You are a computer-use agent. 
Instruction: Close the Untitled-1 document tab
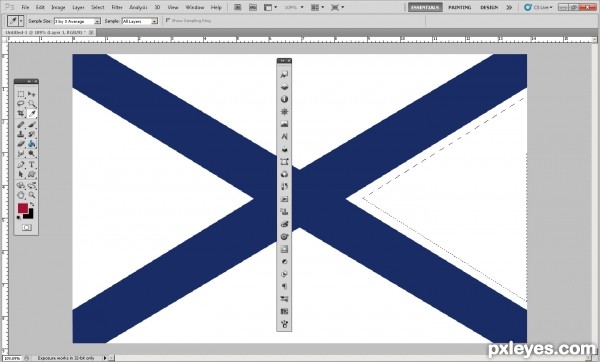click(x=91, y=33)
